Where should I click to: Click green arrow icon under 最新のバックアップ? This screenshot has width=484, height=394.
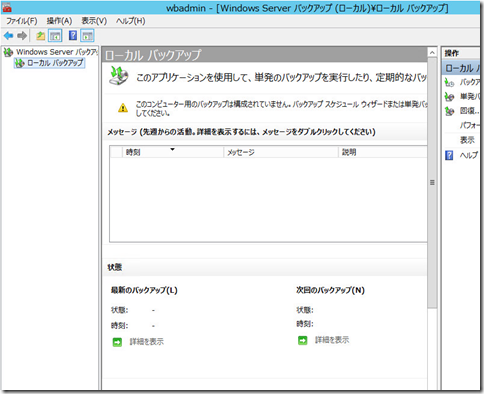point(117,342)
